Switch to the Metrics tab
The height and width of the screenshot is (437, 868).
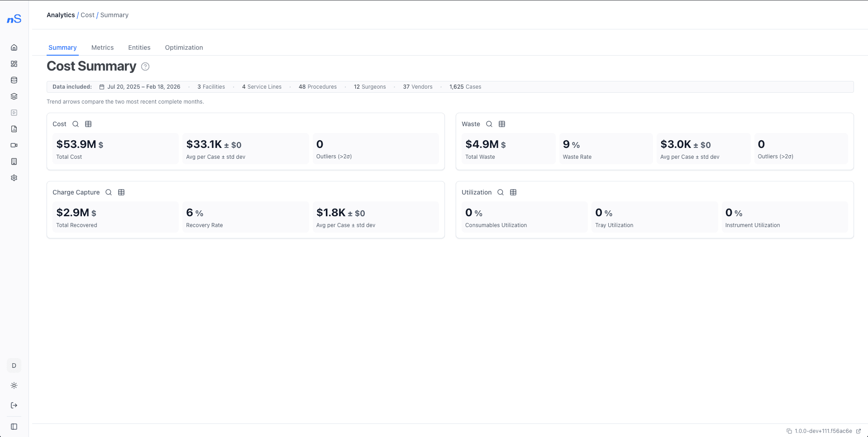coord(103,47)
